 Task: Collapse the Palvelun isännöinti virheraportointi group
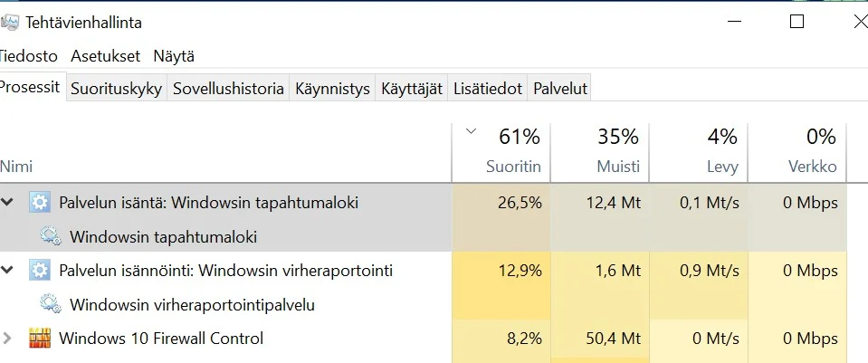(8, 271)
